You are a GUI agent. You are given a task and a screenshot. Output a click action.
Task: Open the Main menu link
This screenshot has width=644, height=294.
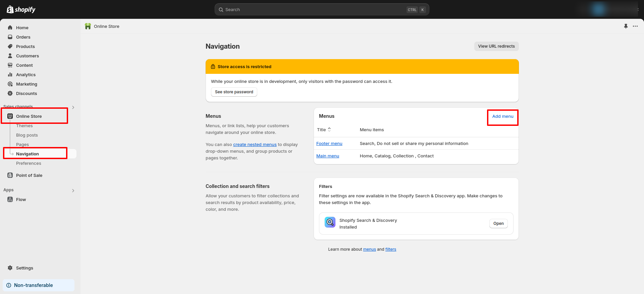coord(328,156)
